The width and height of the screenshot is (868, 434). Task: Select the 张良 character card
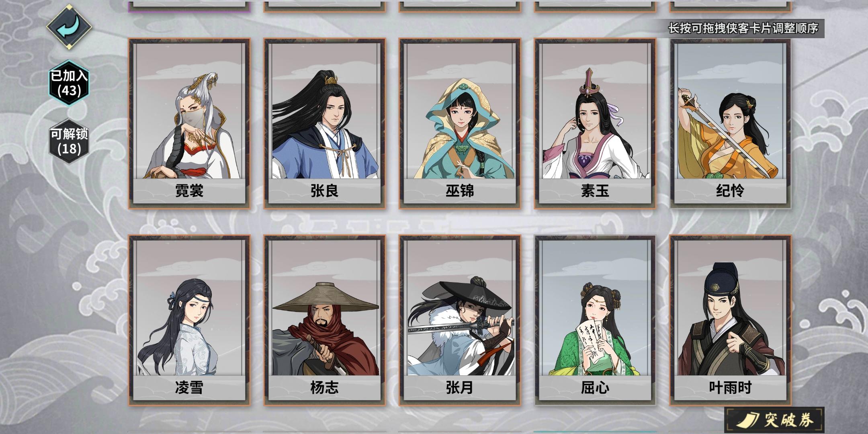pos(325,123)
